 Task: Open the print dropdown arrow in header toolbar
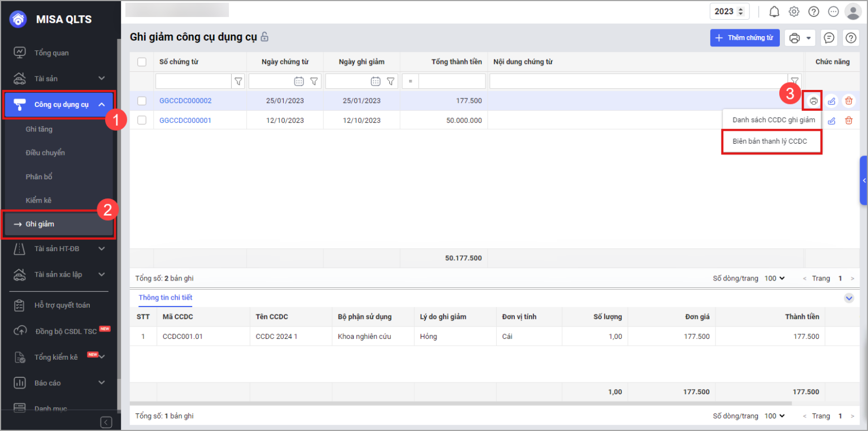809,38
